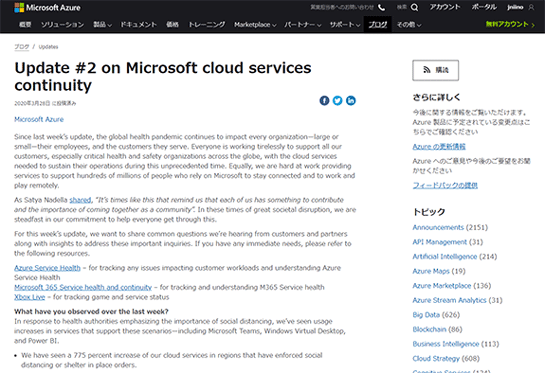Open the 価格 nav item

[x=172, y=25]
